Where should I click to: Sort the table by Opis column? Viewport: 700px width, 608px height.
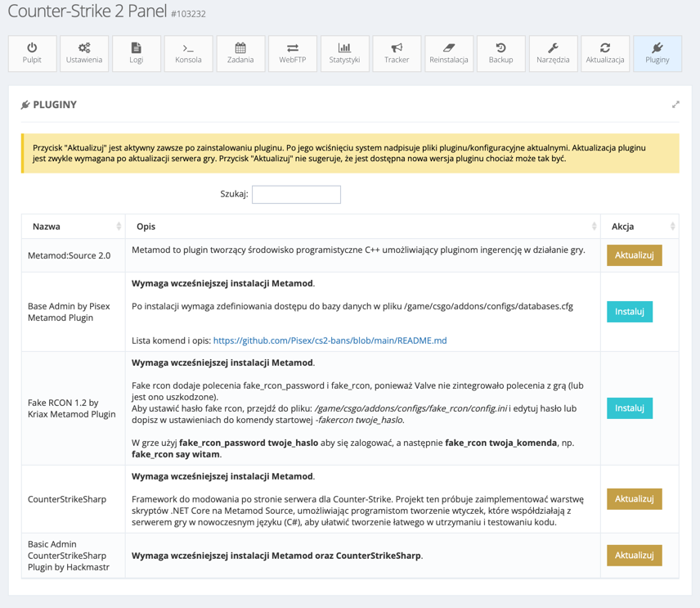click(364, 227)
